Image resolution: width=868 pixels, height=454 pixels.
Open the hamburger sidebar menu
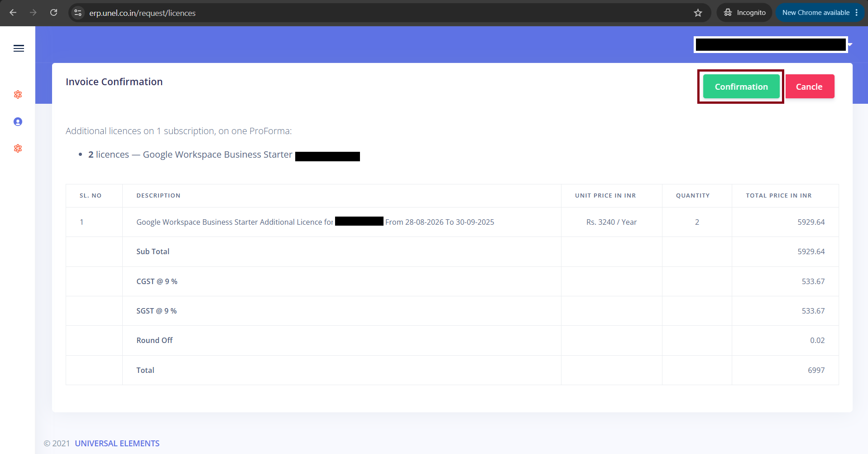(19, 48)
